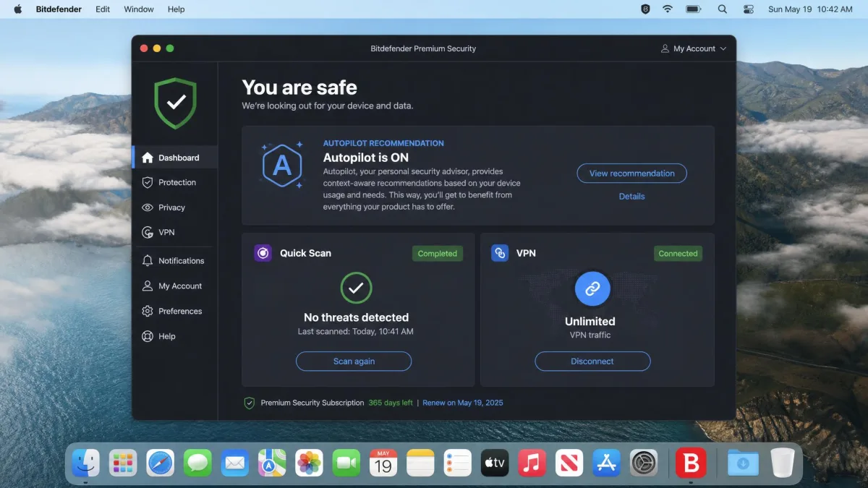Open Finder from the Dock
This screenshot has height=488, width=868.
coord(86,463)
